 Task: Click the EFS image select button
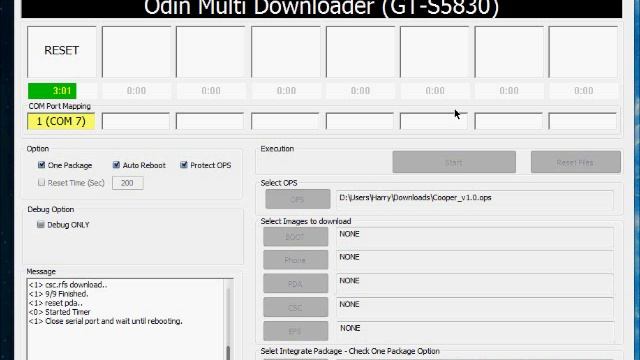(296, 331)
